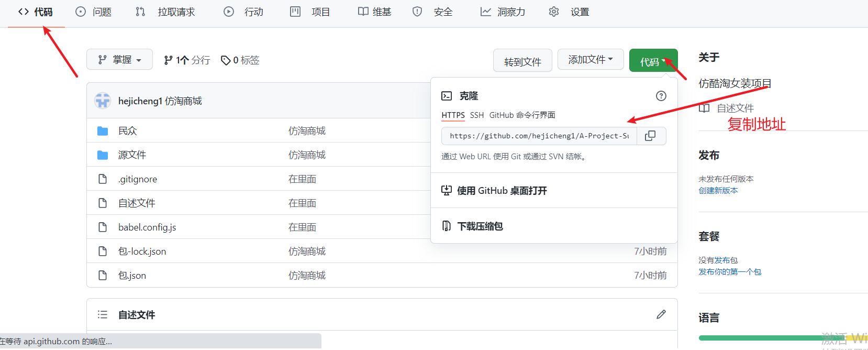Click the file icon beside babel.config.js
The width and height of the screenshot is (868, 350).
(103, 227)
